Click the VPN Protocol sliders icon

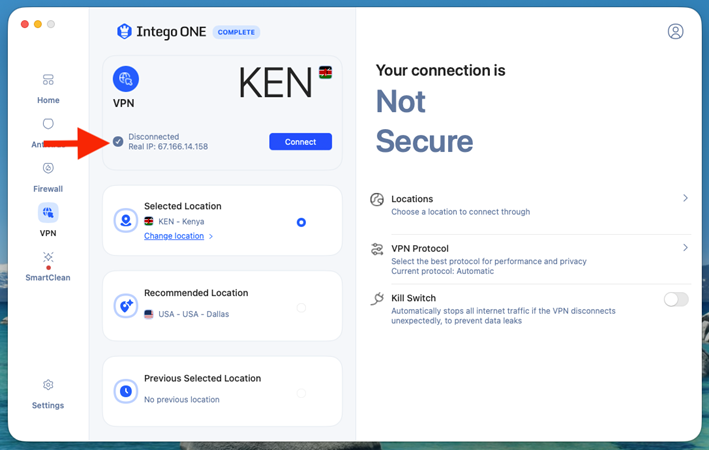pos(377,249)
